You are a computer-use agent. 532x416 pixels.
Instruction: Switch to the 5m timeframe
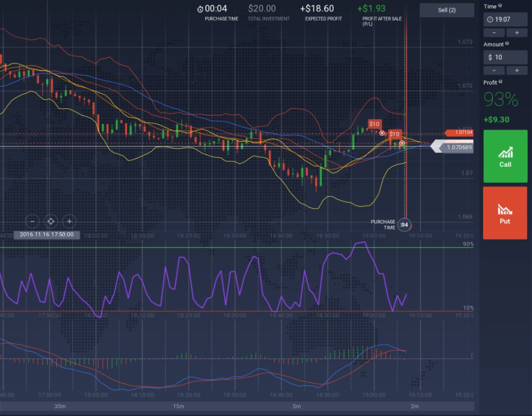(x=297, y=406)
